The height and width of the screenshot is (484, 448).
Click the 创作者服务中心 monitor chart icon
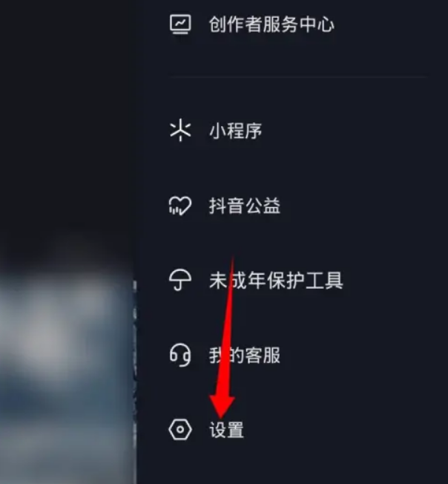[x=180, y=24]
